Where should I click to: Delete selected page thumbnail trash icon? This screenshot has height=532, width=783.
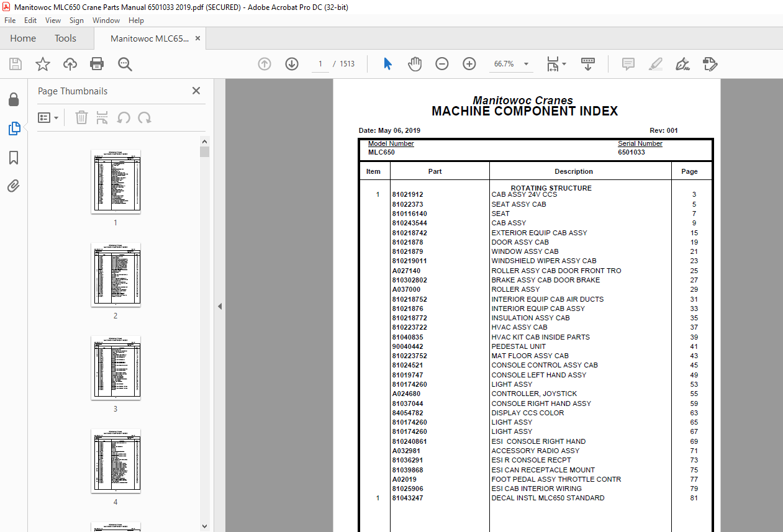[x=81, y=117]
